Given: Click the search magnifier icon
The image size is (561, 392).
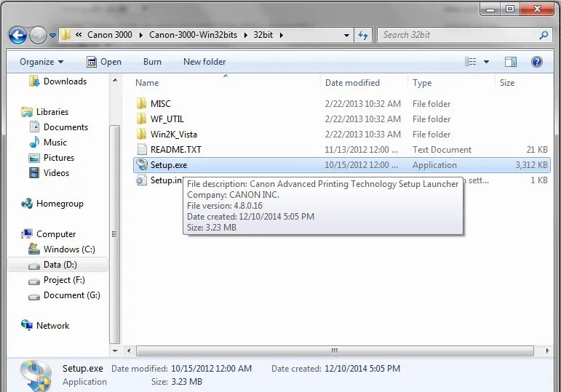Looking at the screenshot, I should 544,35.
